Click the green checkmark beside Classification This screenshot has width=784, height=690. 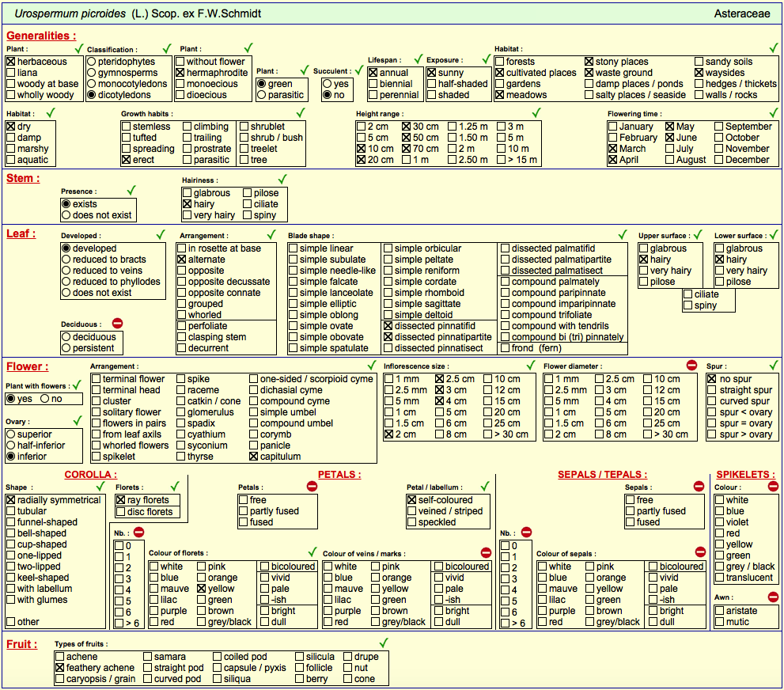[x=167, y=48]
